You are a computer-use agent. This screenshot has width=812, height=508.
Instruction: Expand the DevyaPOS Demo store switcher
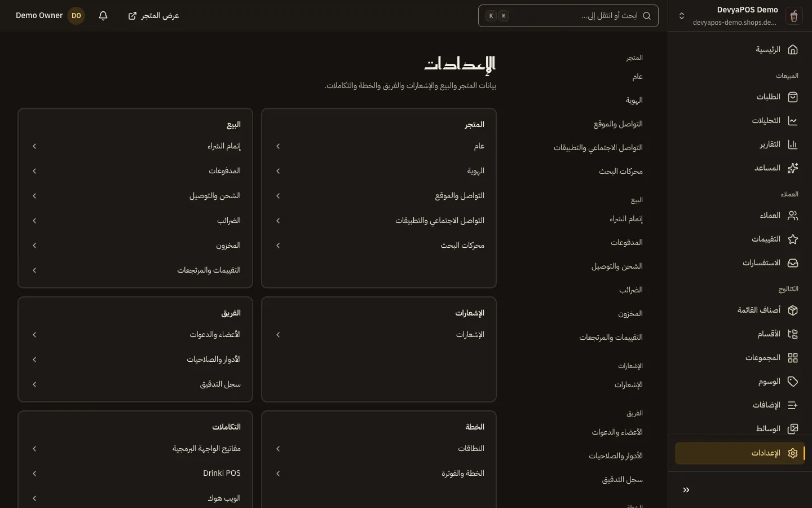click(x=682, y=16)
